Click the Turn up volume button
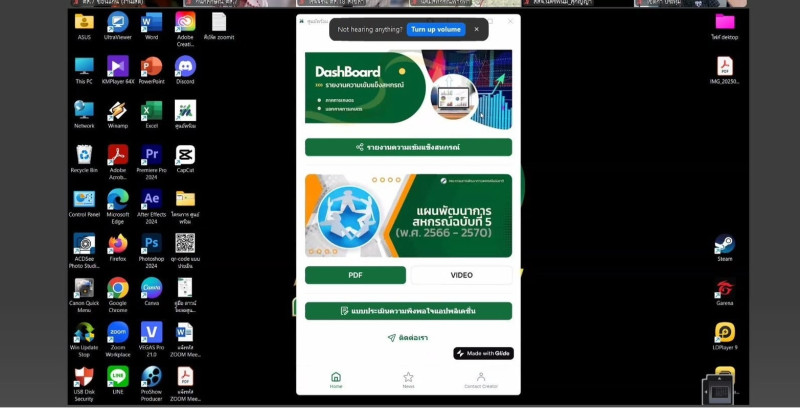Screen dimensions: 800x408 point(436,30)
